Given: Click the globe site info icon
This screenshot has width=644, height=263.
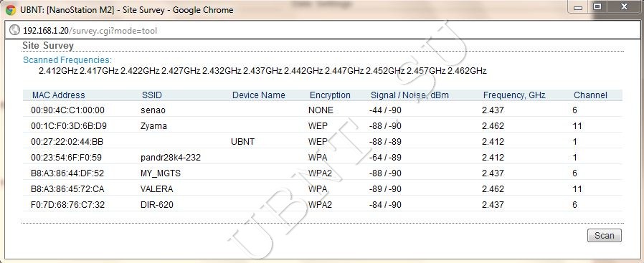Looking at the screenshot, I should pos(15,30).
